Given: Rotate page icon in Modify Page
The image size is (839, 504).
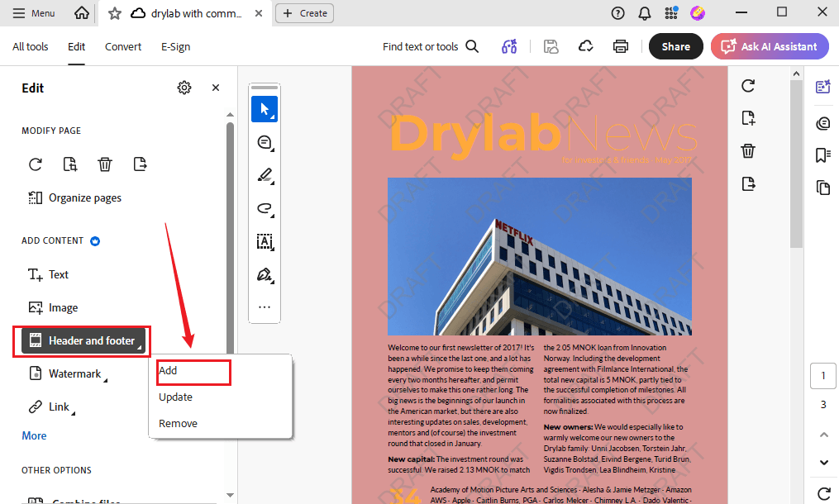Looking at the screenshot, I should [36, 164].
